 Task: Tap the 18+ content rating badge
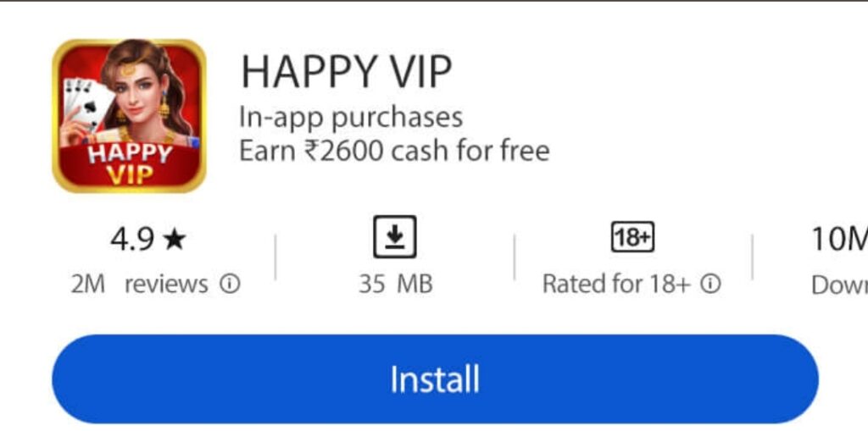[632, 237]
